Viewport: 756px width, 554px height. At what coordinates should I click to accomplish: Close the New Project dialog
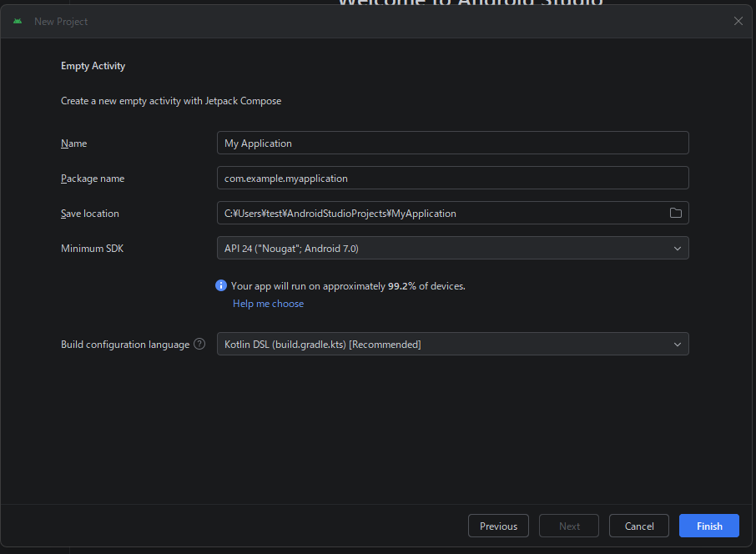coord(738,21)
